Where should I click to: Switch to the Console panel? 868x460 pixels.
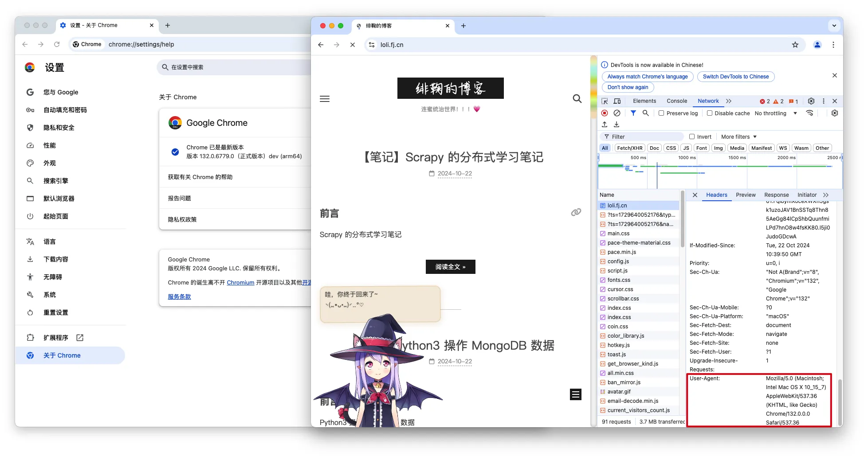(677, 101)
